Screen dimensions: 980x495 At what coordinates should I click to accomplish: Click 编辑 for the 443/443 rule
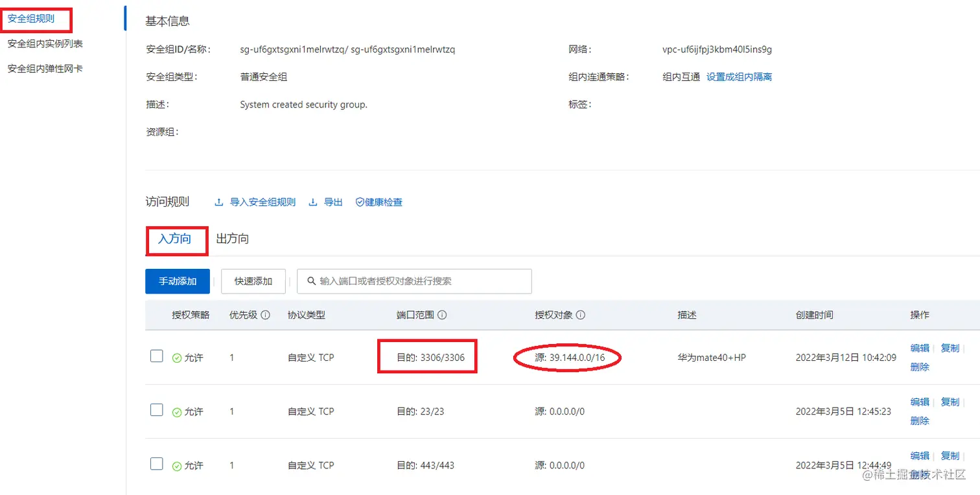(920, 455)
